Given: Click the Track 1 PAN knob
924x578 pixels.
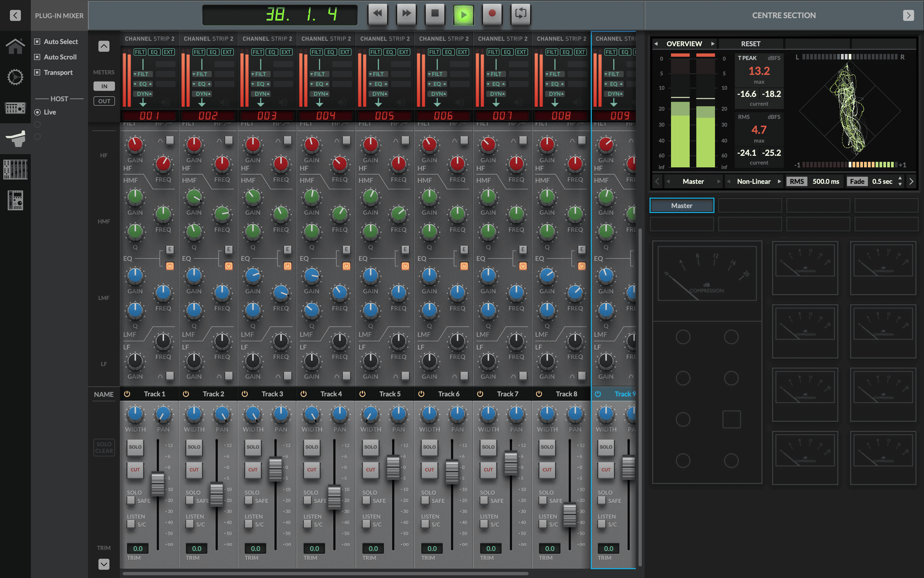Looking at the screenshot, I should coord(163,414).
